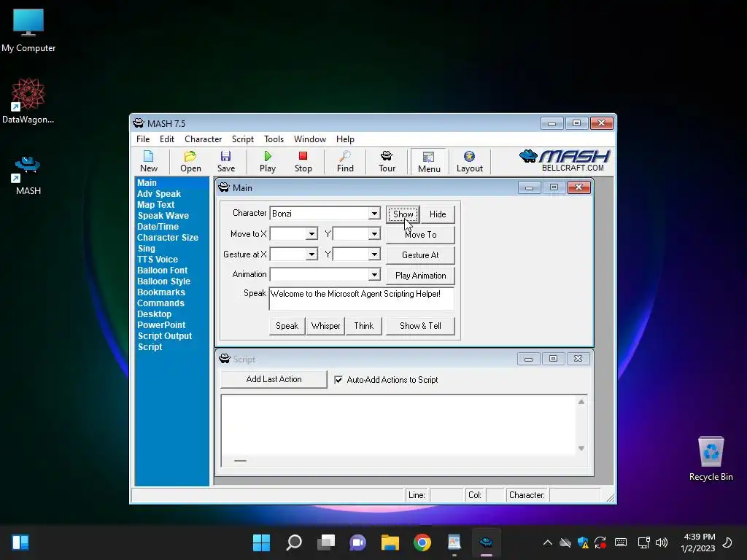This screenshot has width=747, height=560.
Task: Click the Play Animation button
Action: [420, 276]
